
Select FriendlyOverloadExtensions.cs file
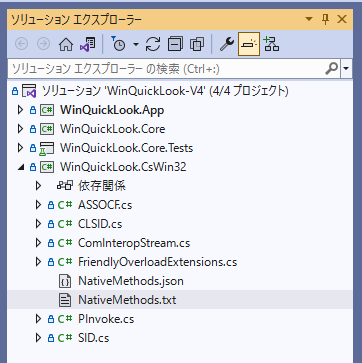[x=158, y=262]
